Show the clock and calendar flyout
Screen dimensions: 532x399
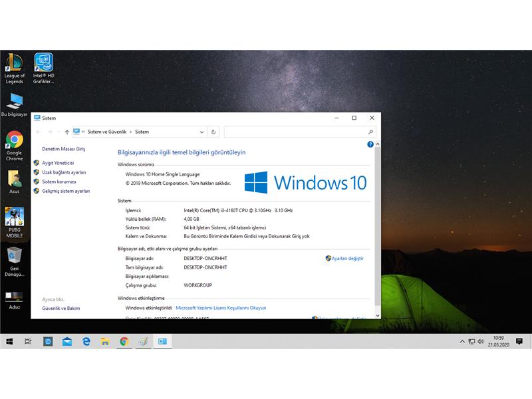tap(498, 341)
